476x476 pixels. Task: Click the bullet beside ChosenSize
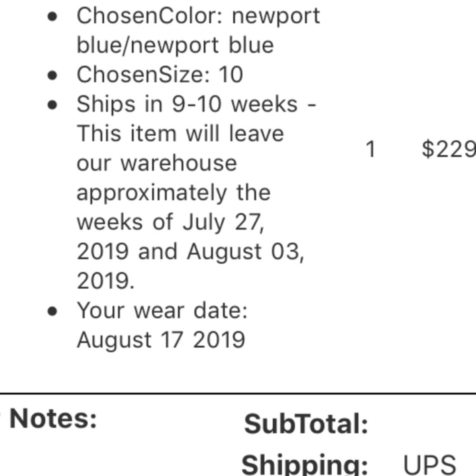pyautogui.click(x=52, y=75)
